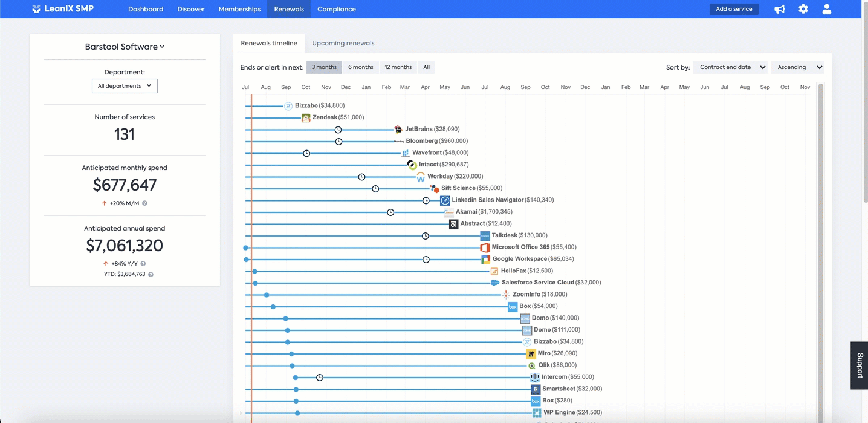Select the 6 months filter
Viewport: 868px width, 423px height.
[361, 67]
